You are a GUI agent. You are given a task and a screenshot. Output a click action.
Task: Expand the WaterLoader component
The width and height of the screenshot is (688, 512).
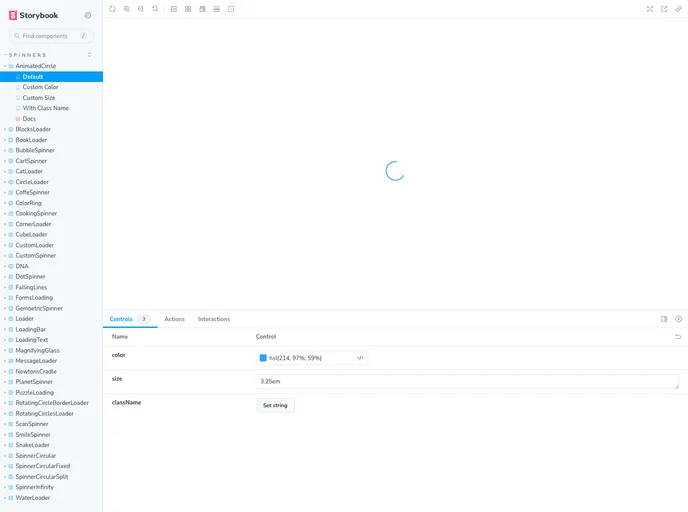32,498
